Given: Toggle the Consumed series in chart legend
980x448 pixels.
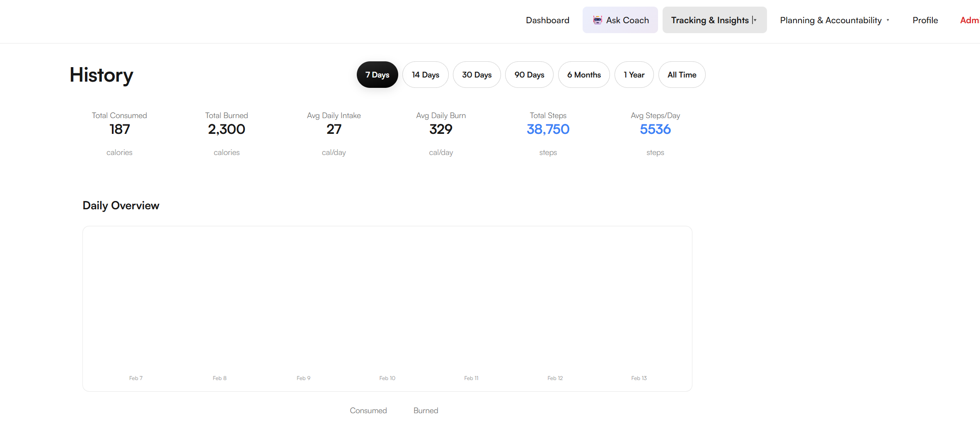Looking at the screenshot, I should coord(368,410).
